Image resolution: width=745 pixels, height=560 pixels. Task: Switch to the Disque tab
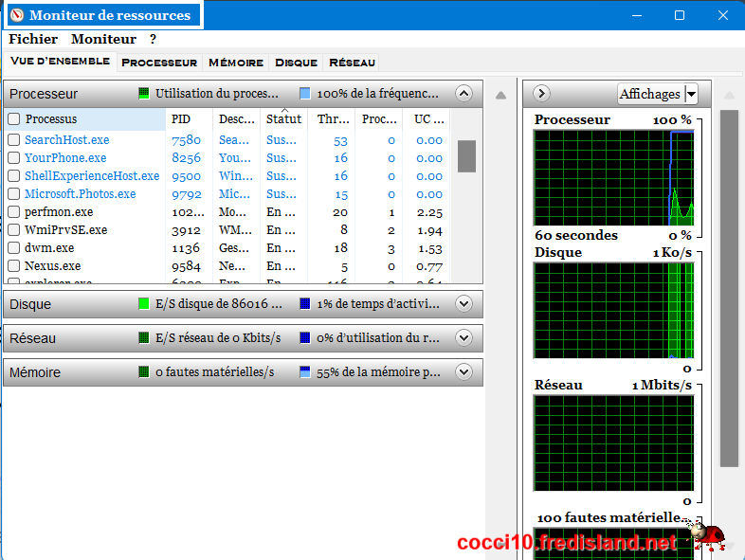click(296, 63)
